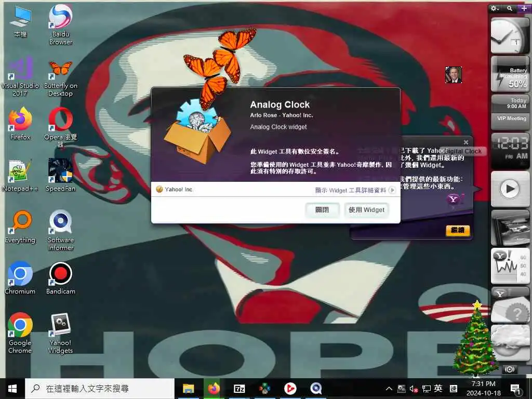532x399 pixels.
Task: Open the VIP Meeting calendar widget
Action: (x=510, y=112)
